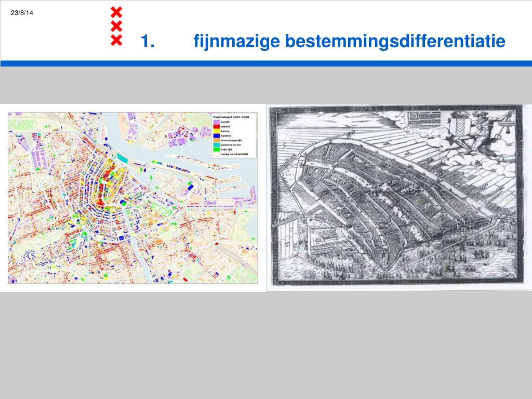This screenshot has width=532, height=399.
Task: Pick the yellow 'horeca' legend swatch
Action: click(217, 131)
